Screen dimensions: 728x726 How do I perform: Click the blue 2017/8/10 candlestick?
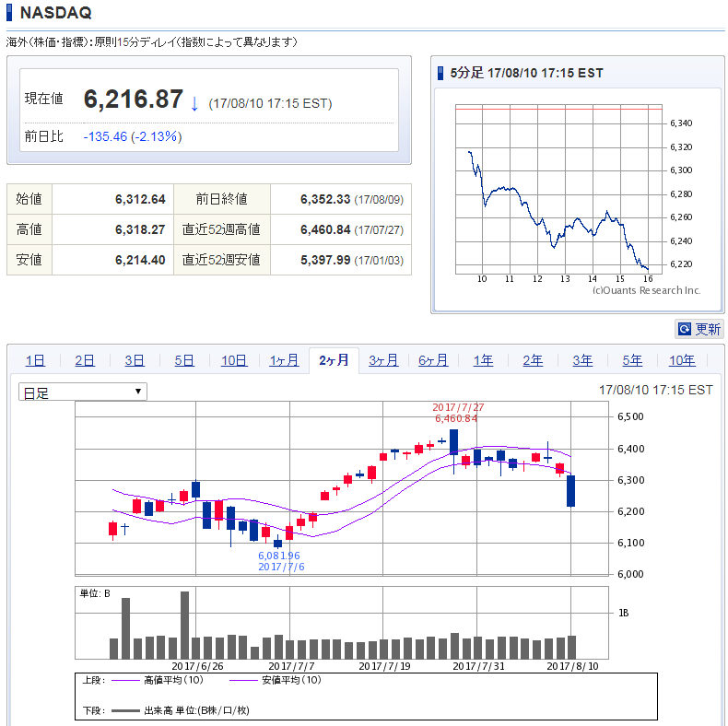[x=571, y=491]
